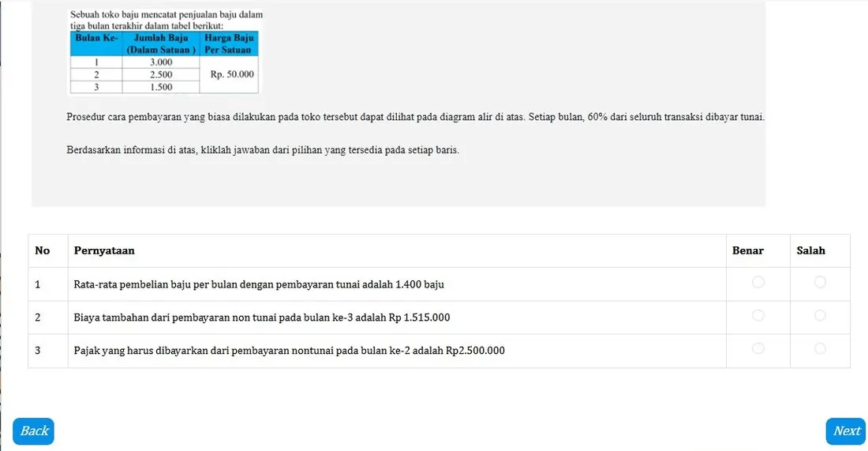Click the Pernyataan column header
The image size is (868, 451).
104,250
